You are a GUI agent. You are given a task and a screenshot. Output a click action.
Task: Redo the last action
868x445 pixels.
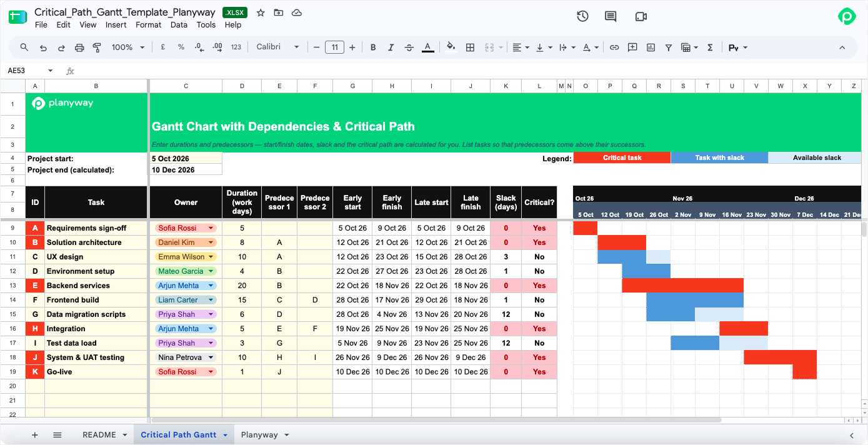61,47
